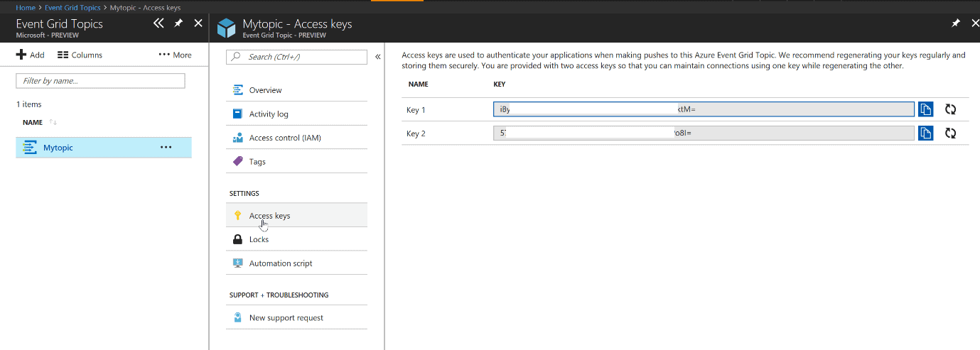Pin the Event Grid Topics blade
The width and height of the screenshot is (980, 350).
coord(178,23)
